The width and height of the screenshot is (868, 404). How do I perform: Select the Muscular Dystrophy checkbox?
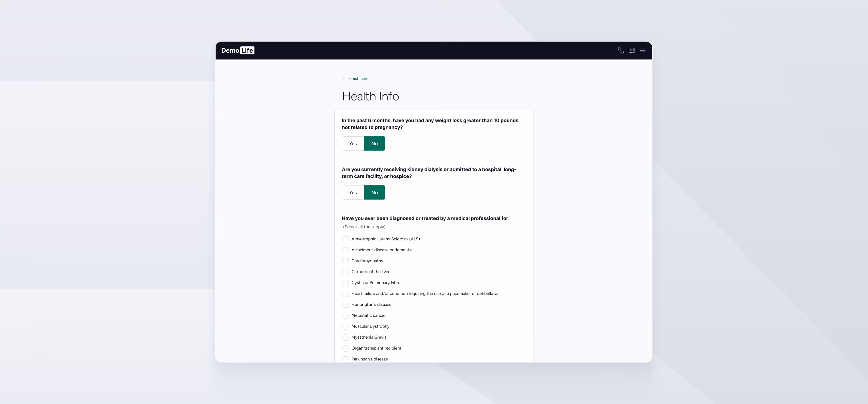tap(345, 327)
